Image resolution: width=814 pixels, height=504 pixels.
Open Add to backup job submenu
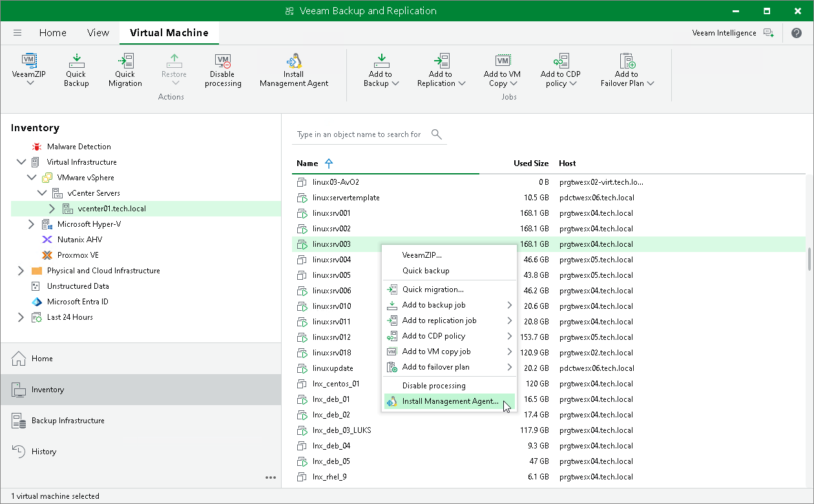450,305
